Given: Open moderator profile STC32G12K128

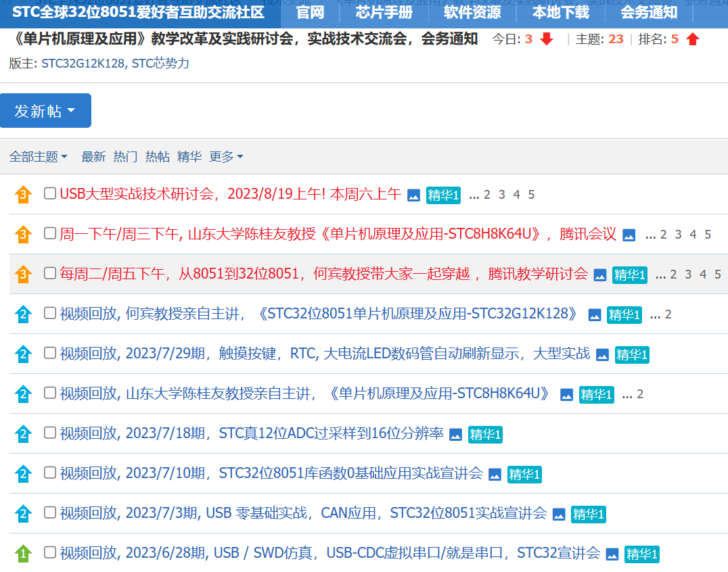Looking at the screenshot, I should pyautogui.click(x=83, y=63).
